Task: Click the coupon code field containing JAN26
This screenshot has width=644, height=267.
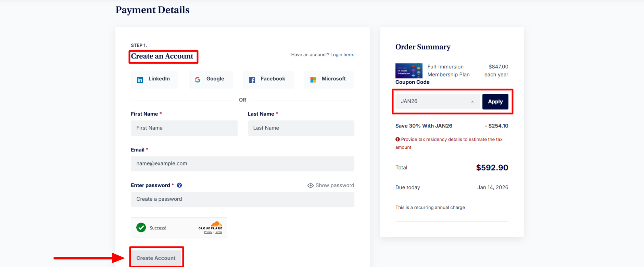Action: [x=438, y=102]
